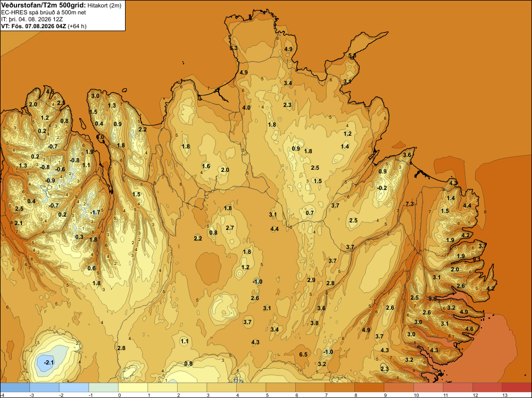532x398 pixels.
Task: Click the -2.1 value on the blue glacier area
Action: coord(49,362)
